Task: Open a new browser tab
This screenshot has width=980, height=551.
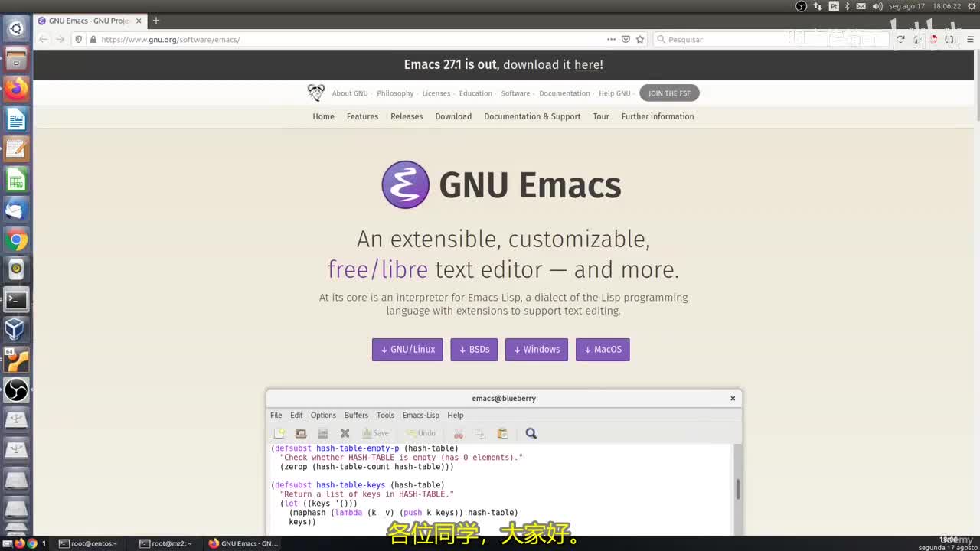Action: (156, 21)
